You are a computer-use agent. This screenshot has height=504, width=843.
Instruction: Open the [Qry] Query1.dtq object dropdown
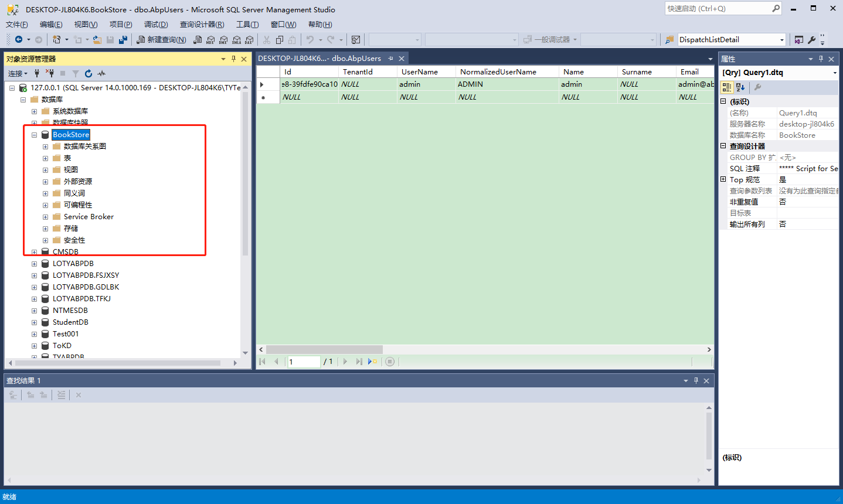(834, 73)
